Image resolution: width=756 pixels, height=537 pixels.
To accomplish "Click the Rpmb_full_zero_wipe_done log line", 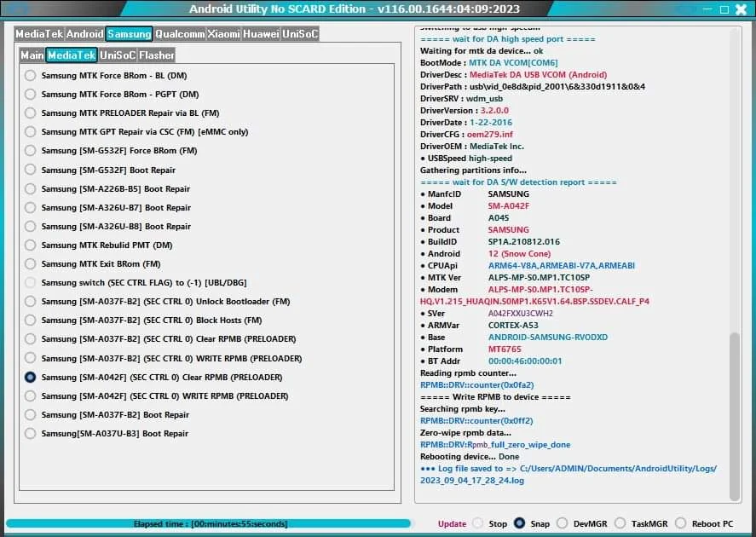I will tap(495, 445).
